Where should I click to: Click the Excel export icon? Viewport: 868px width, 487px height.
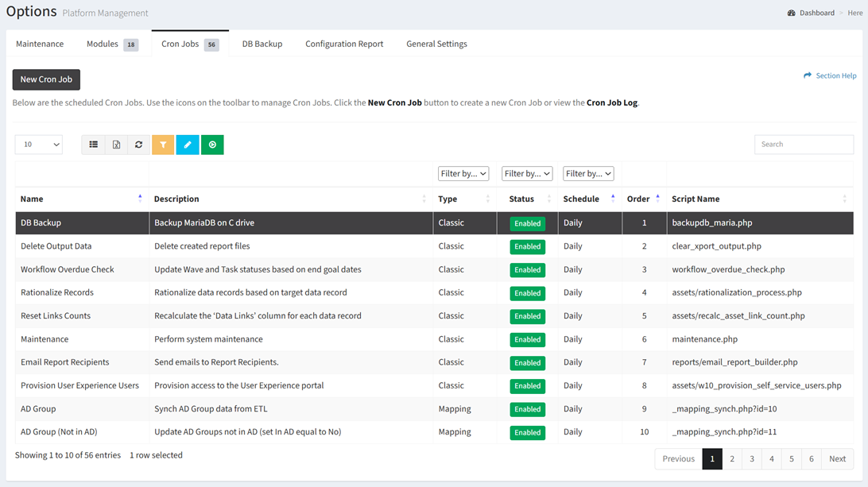(116, 145)
